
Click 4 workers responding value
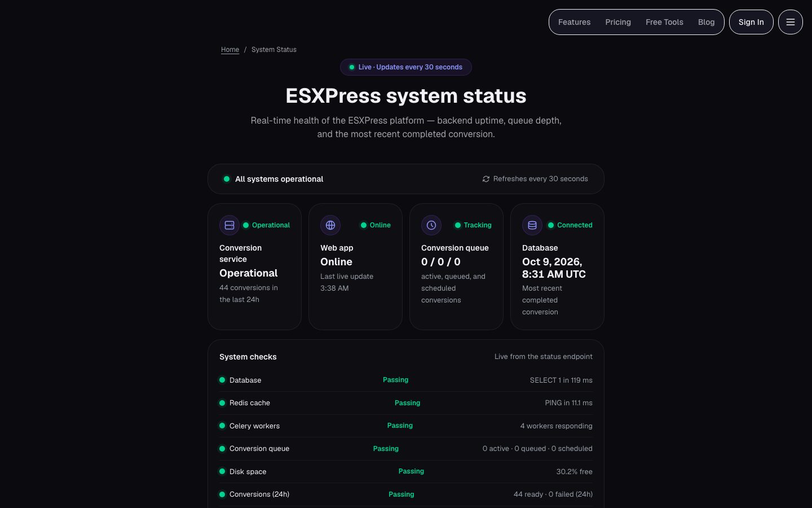[556, 426]
